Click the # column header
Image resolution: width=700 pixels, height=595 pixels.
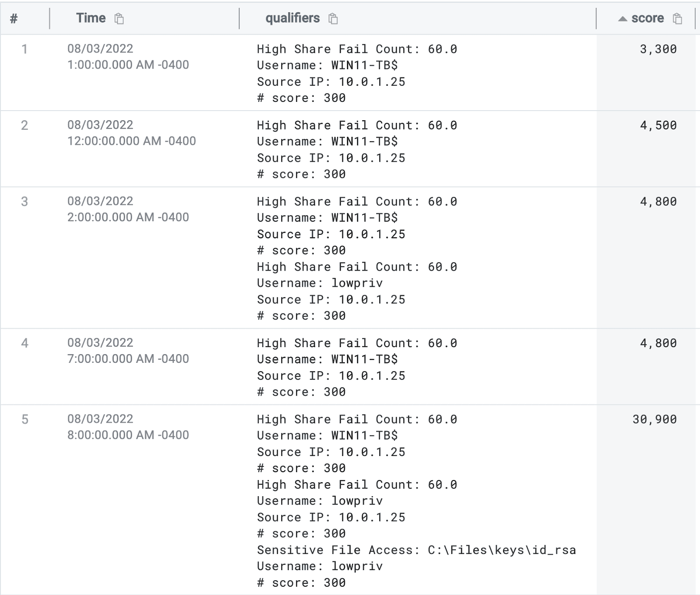[14, 18]
